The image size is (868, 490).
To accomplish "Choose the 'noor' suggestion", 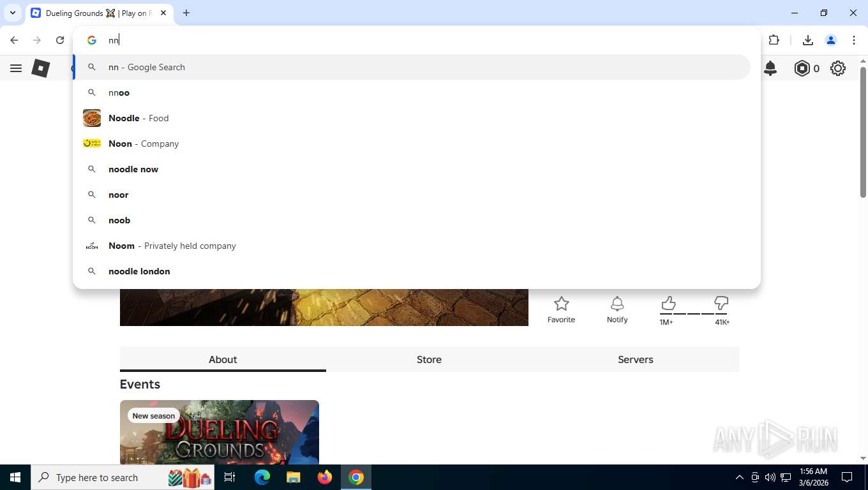I will (412, 195).
